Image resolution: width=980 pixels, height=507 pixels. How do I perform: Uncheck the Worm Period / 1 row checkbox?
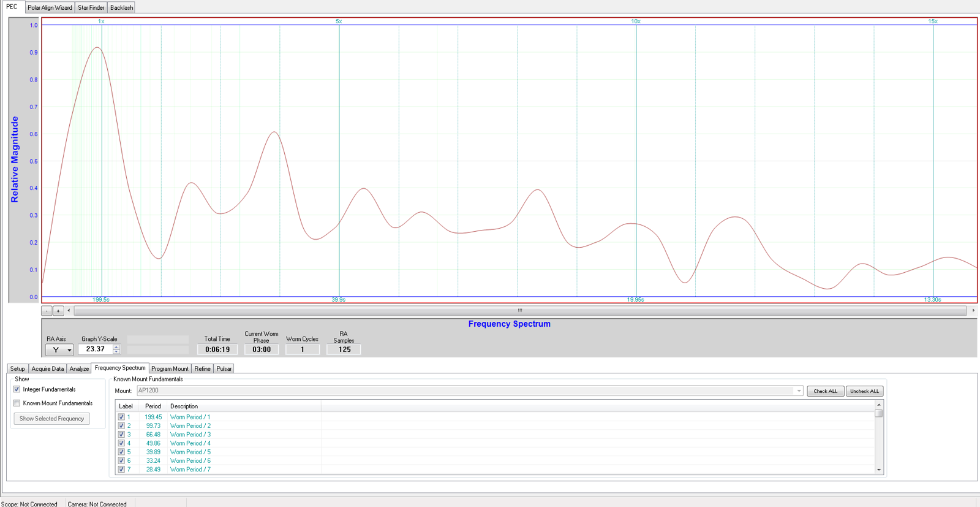(121, 417)
